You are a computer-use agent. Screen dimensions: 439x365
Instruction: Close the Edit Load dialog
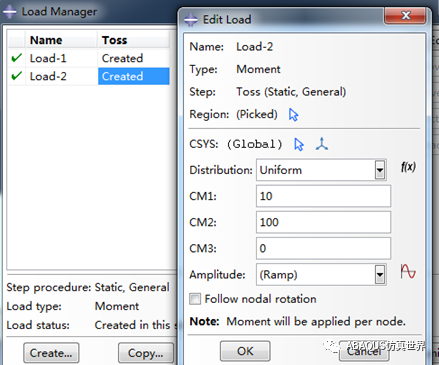point(405,15)
